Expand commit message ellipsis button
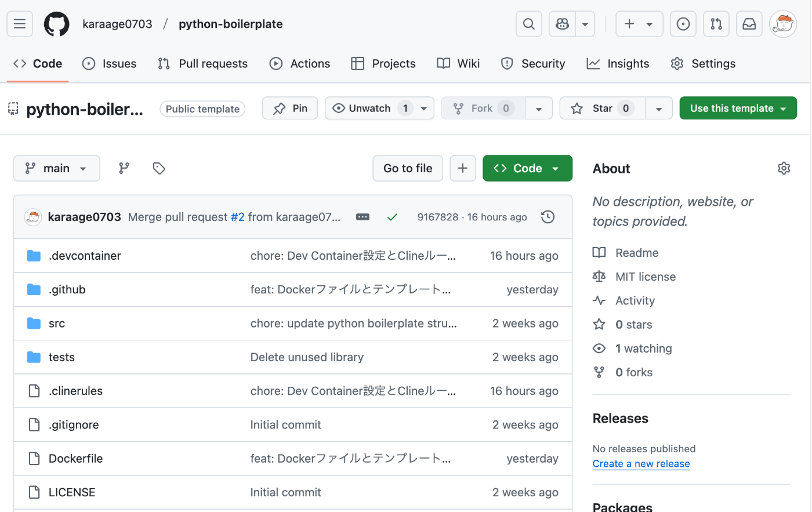The image size is (812, 512). [x=362, y=217]
